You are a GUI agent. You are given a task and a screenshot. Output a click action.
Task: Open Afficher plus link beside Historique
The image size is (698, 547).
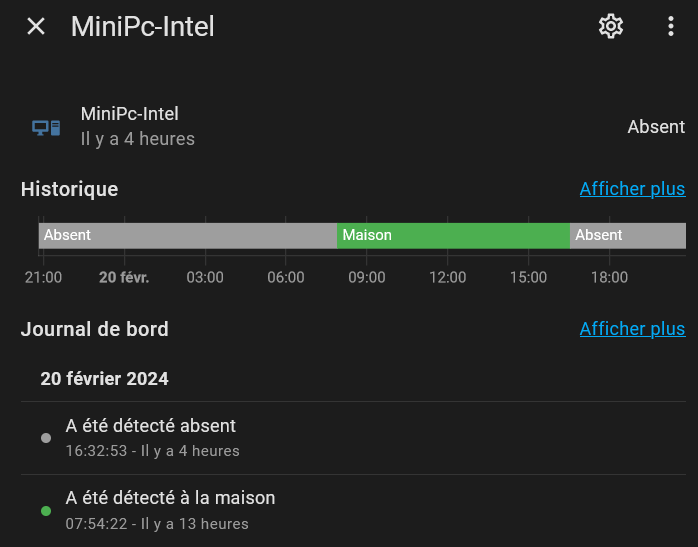[632, 189]
